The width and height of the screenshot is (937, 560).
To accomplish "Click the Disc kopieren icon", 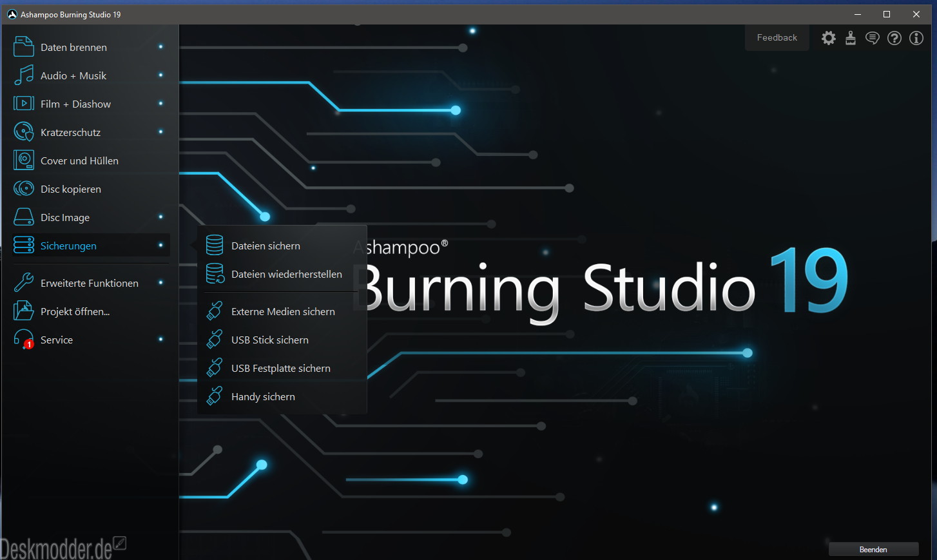I will click(24, 189).
